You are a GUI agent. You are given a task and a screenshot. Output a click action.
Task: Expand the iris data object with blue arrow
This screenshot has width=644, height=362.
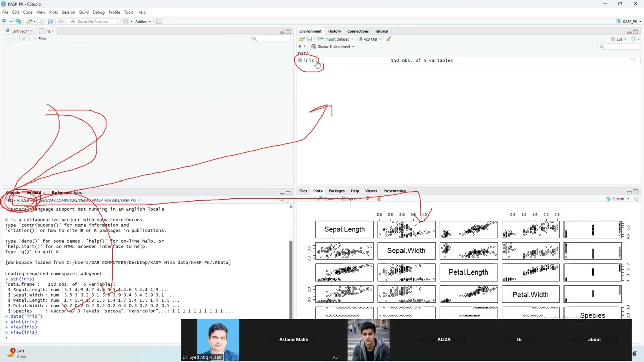pos(300,60)
